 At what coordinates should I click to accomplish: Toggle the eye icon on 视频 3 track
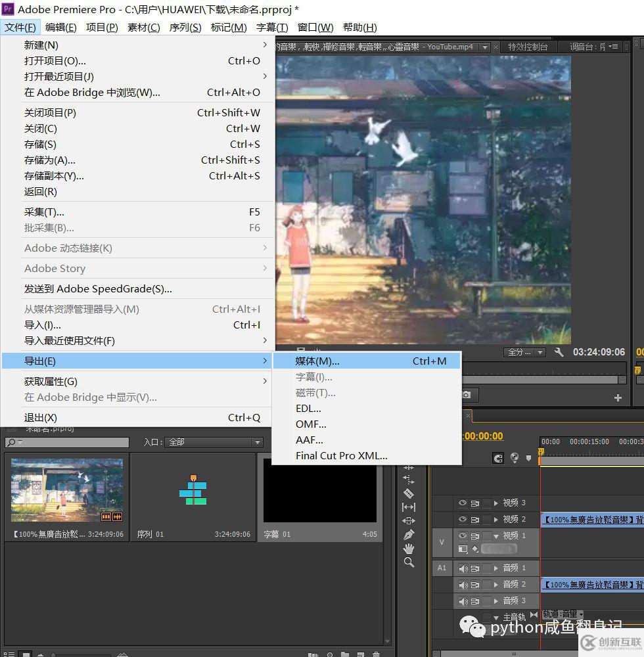[x=463, y=503]
